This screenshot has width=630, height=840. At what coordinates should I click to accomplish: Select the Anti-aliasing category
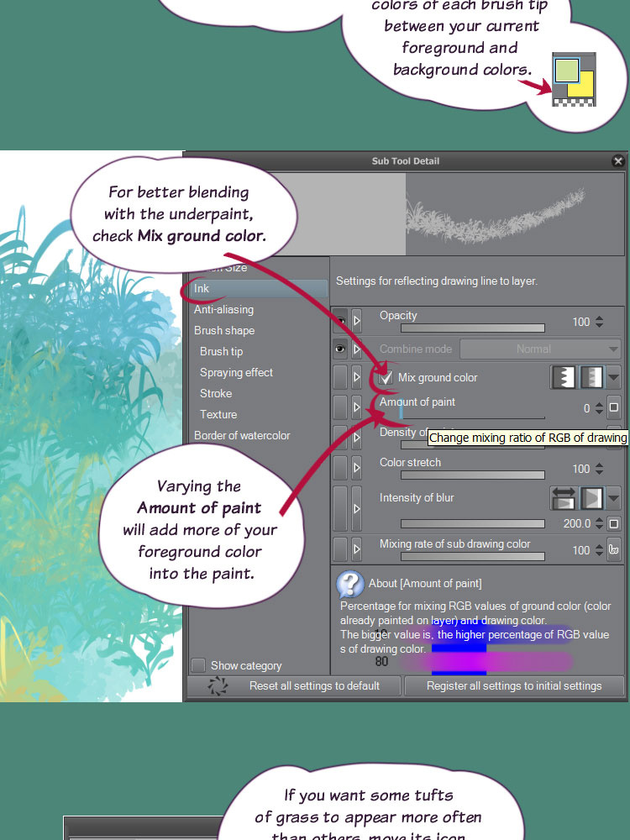click(x=223, y=309)
